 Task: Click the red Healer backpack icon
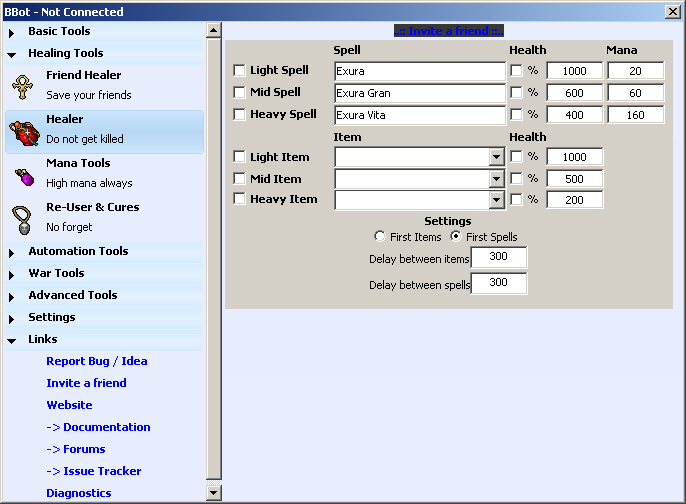22,131
